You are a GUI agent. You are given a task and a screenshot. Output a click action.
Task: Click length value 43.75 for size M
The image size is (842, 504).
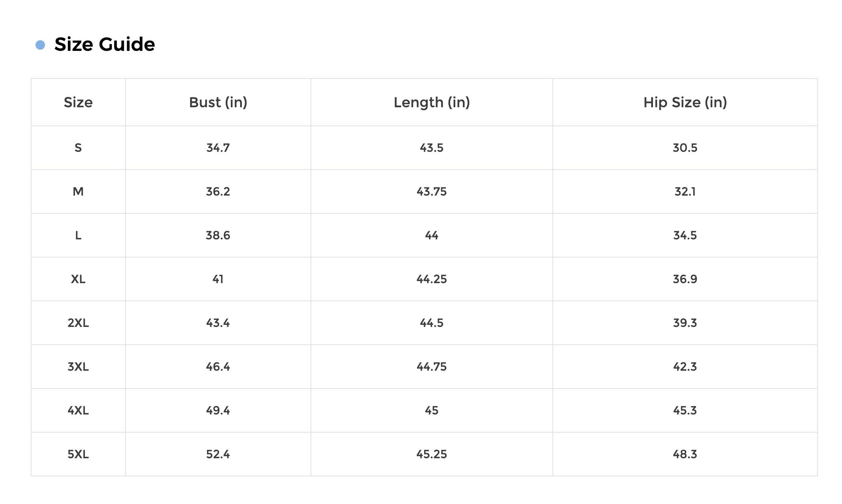pos(432,192)
